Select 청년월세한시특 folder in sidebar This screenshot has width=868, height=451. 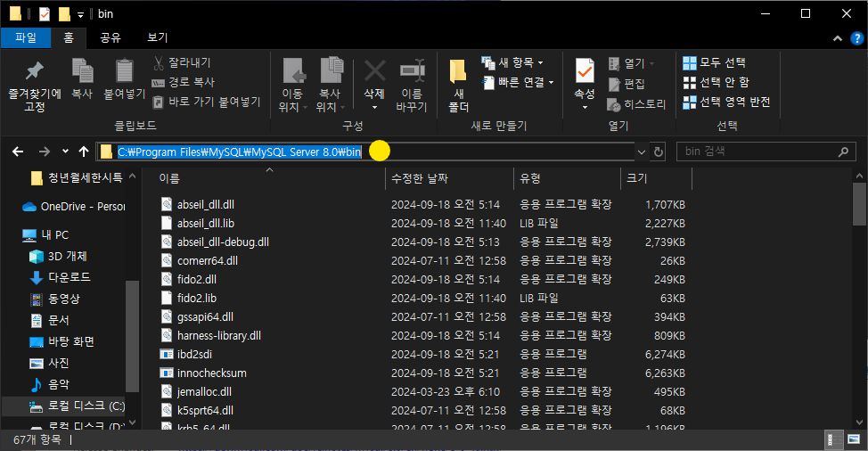coord(76,177)
